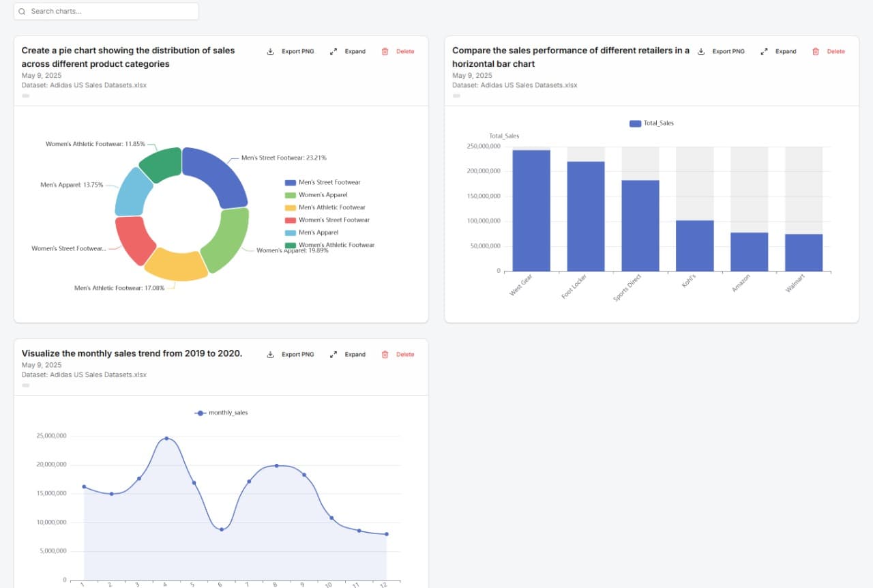The image size is (873, 588).
Task: Click the expand arrows icon on the monthly trend card
Action: pyautogui.click(x=334, y=354)
